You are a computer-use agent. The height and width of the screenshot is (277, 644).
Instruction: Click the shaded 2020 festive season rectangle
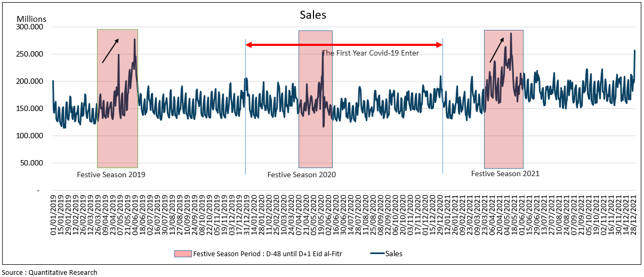pos(315,133)
